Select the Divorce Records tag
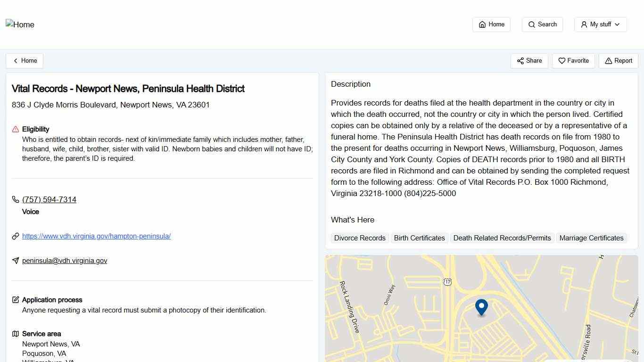Viewport: 644px width, 362px height. pyautogui.click(x=359, y=238)
